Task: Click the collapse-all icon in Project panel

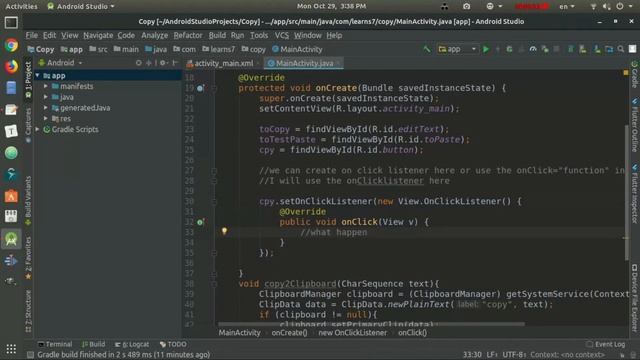Action: tap(149, 63)
